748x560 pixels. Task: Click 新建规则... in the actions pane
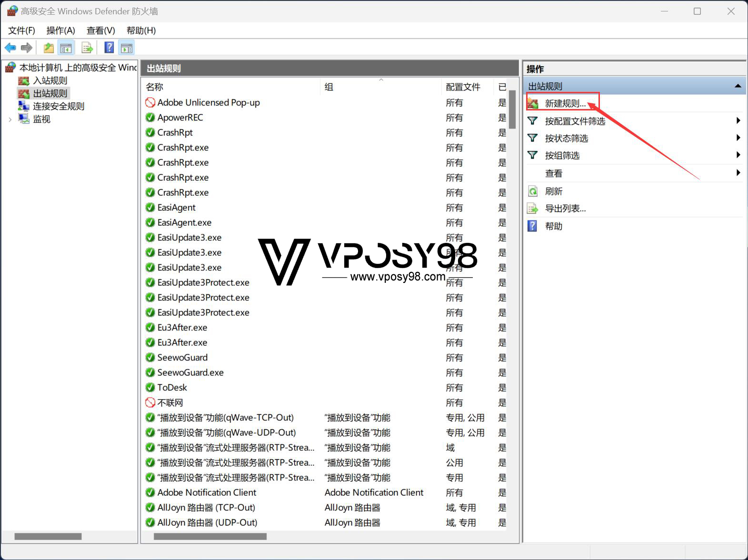565,103
